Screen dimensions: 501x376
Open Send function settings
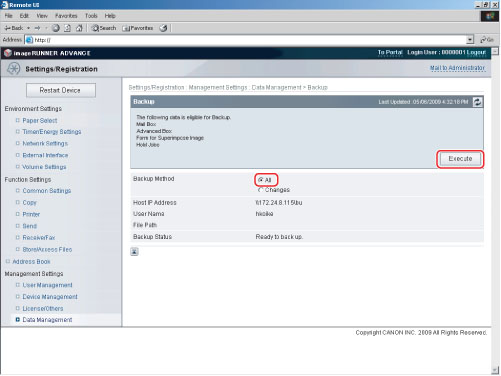pyautogui.click(x=30, y=226)
